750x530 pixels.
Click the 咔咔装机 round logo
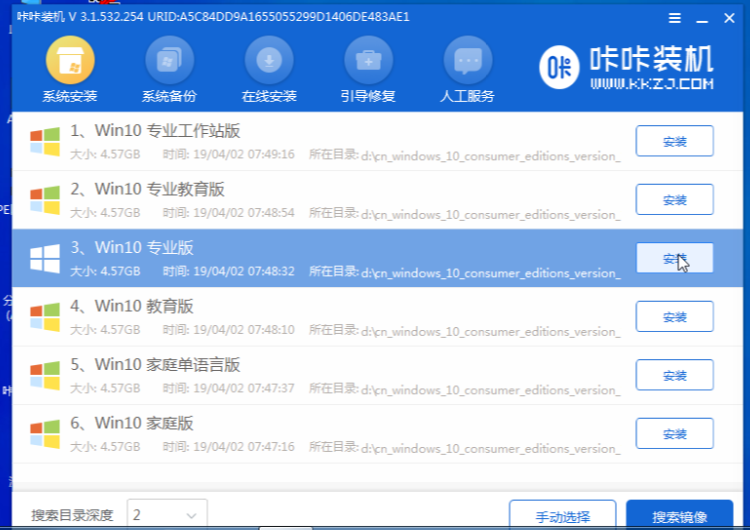[559, 67]
